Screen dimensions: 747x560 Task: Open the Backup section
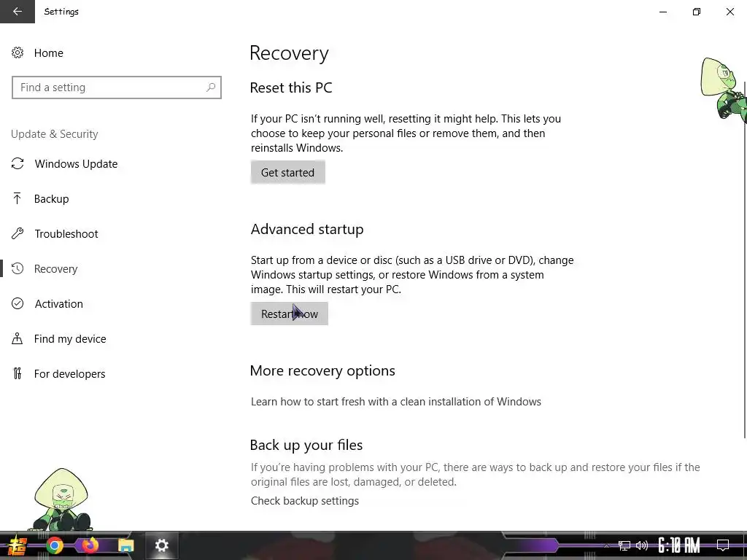pyautogui.click(x=52, y=199)
